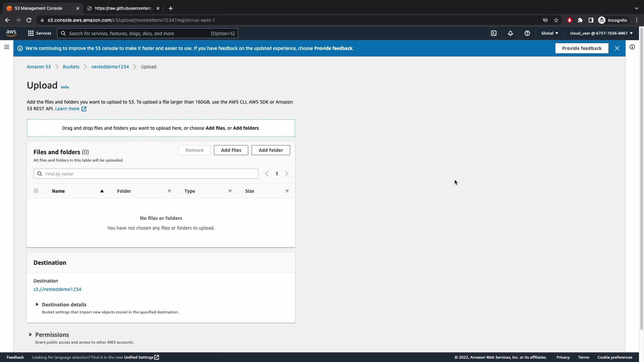The image size is (644, 362).
Task: Toggle the select-all checkbox in the files table
Action: pos(36,191)
